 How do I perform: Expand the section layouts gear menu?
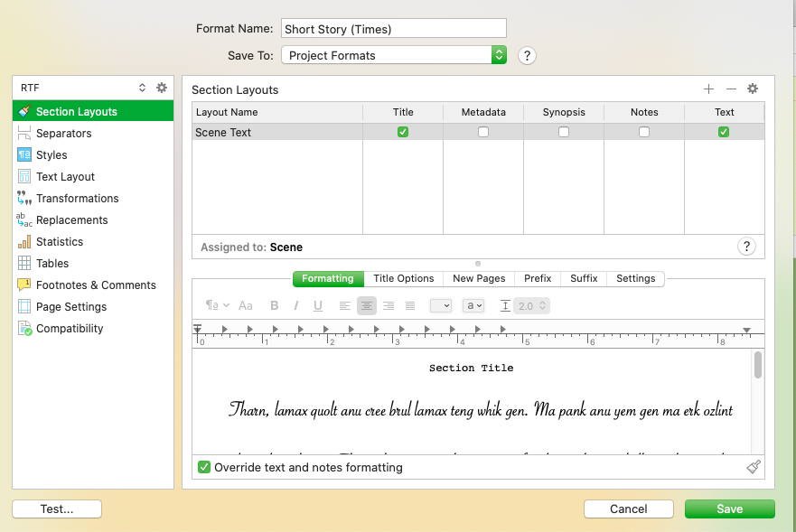752,89
